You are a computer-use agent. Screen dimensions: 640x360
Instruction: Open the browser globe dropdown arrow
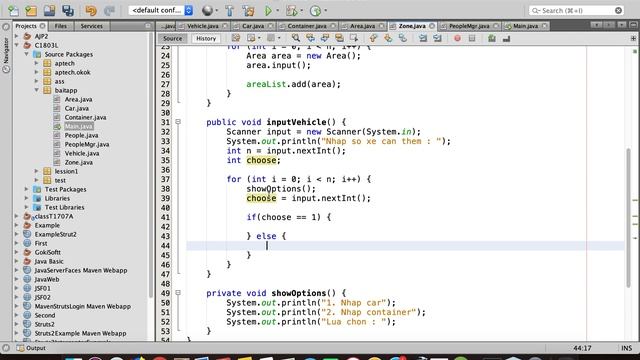(216, 11)
